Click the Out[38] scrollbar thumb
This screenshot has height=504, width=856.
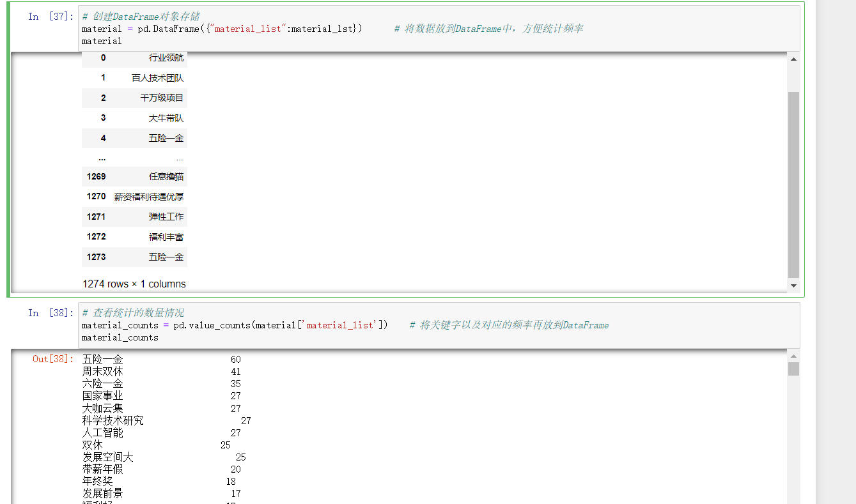pyautogui.click(x=793, y=369)
